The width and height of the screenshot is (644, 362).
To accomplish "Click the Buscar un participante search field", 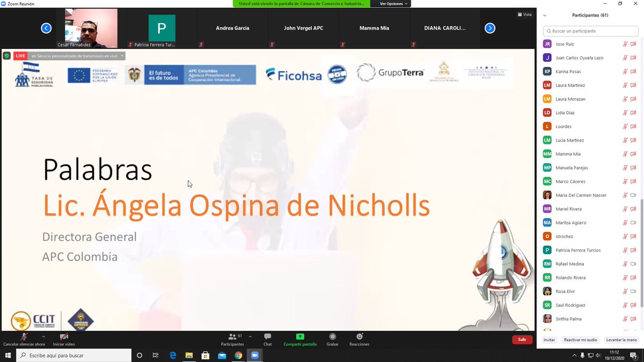I will 590,31.
